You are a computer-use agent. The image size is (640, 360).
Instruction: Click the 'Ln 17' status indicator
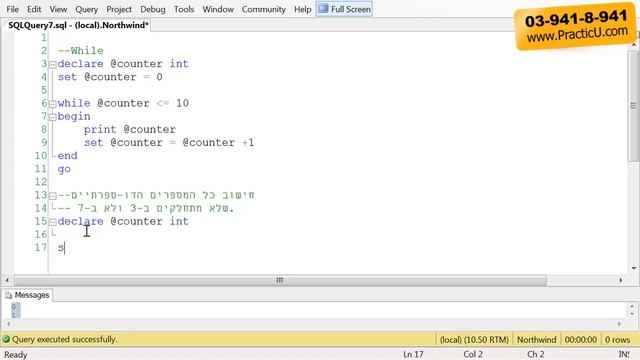[x=413, y=354]
